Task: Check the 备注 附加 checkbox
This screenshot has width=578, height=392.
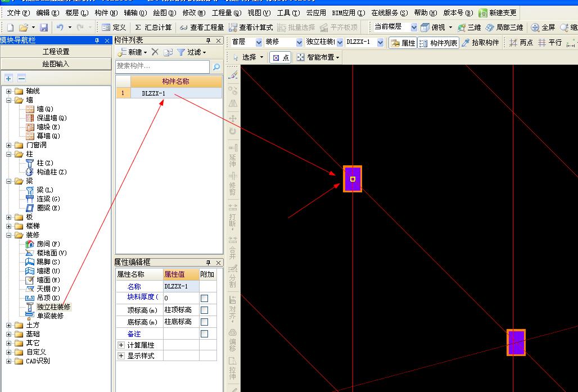Action: pyautogui.click(x=204, y=334)
